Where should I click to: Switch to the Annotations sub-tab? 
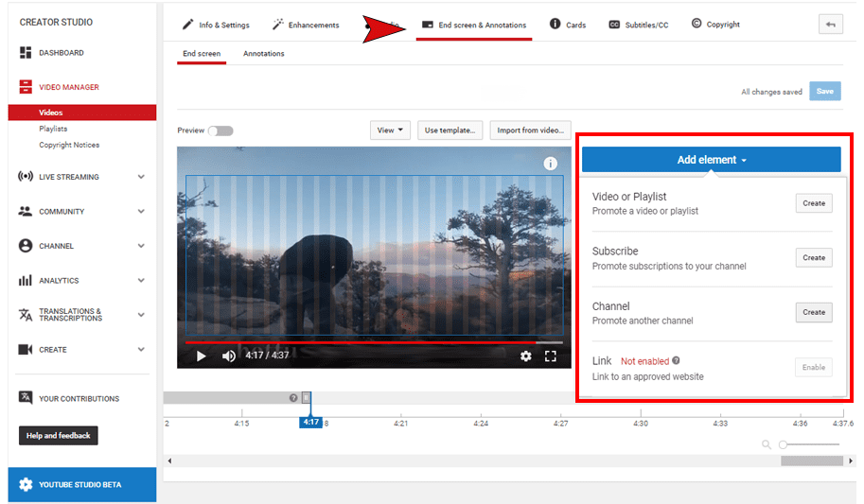pos(263,54)
